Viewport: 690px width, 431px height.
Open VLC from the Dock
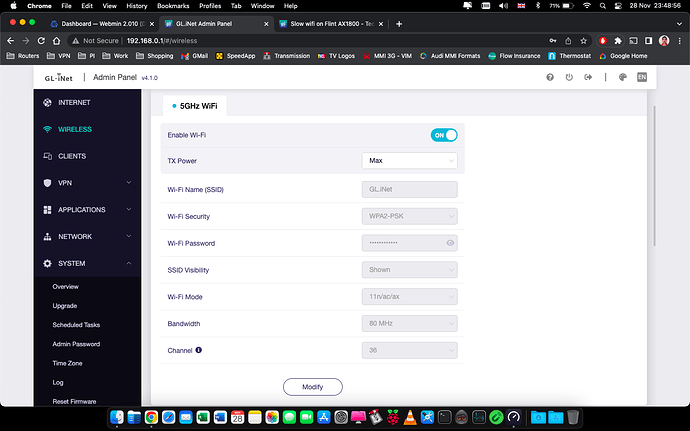coord(410,417)
